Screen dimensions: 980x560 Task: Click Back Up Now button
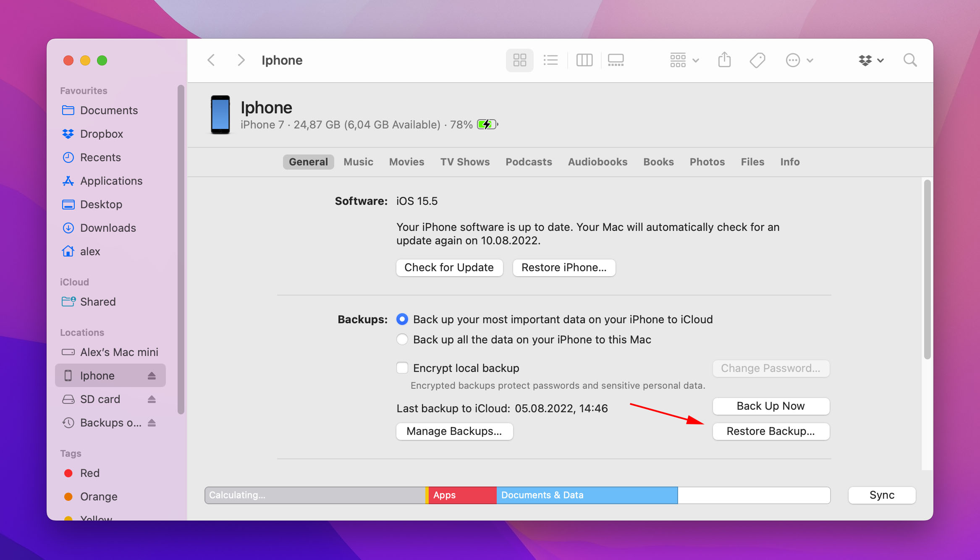pos(770,406)
